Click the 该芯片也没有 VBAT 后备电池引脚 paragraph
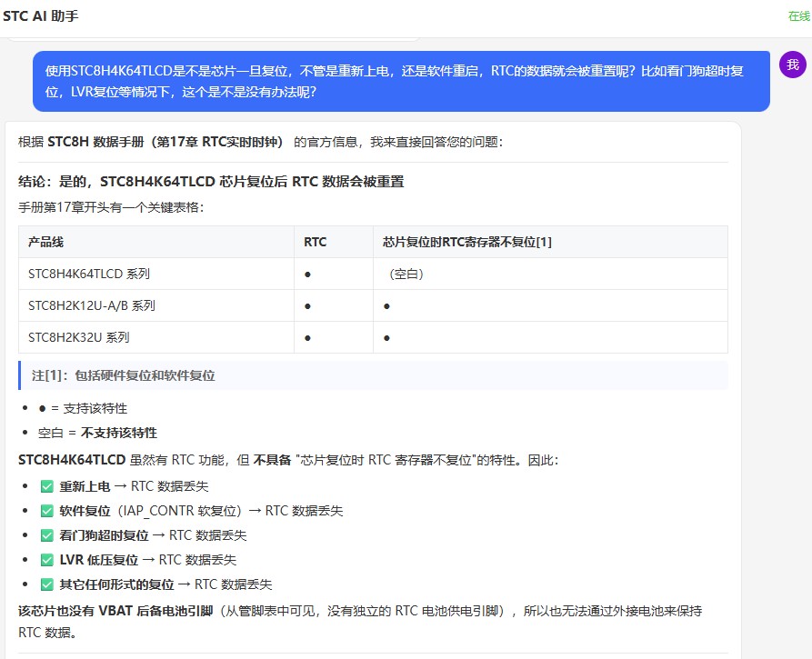The width and height of the screenshot is (812, 659). 360,621
